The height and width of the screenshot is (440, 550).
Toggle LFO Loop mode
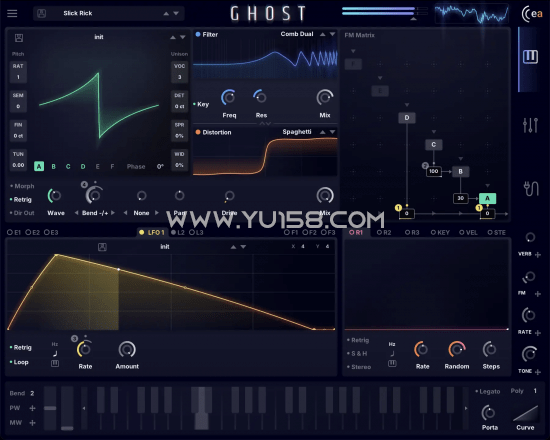[x=19, y=362]
